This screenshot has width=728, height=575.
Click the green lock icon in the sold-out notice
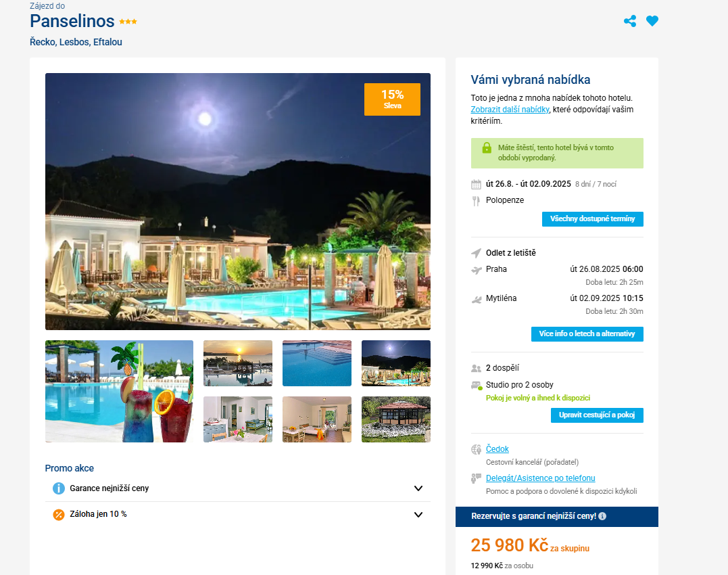487,147
